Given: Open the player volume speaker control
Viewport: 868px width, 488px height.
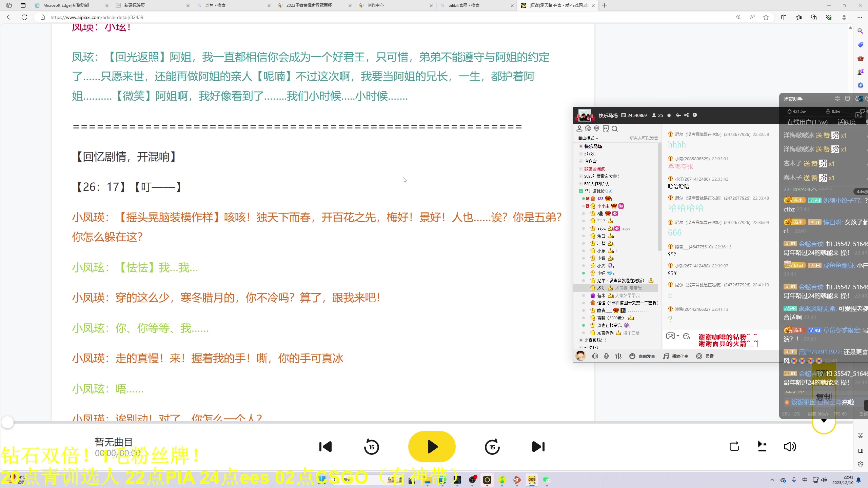Looking at the screenshot, I should coord(790,447).
